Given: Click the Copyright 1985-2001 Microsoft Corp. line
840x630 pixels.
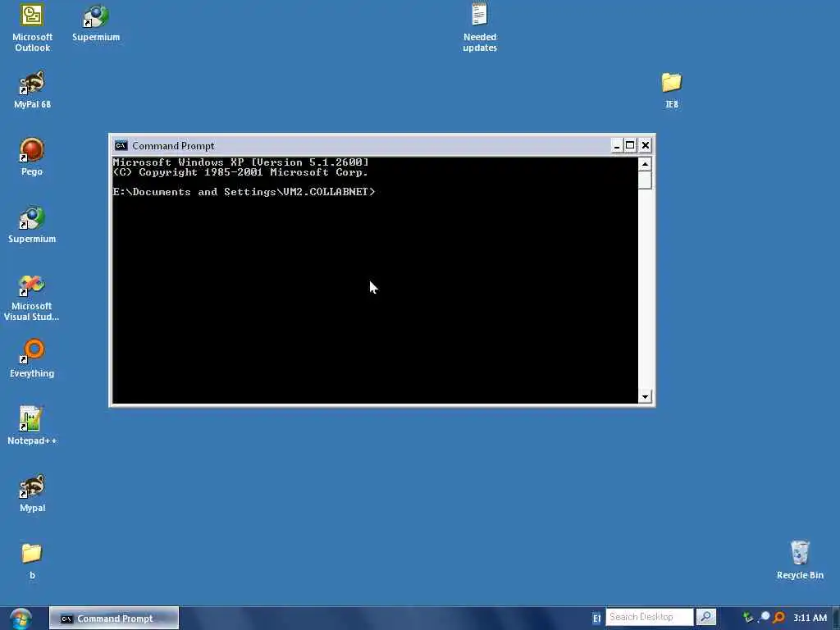Looking at the screenshot, I should 240,172.
